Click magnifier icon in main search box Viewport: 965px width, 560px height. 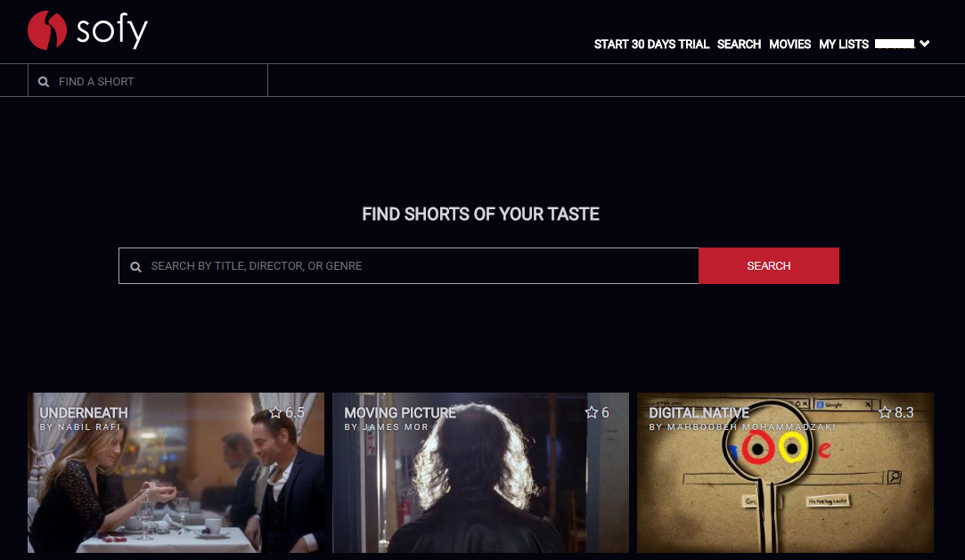(136, 267)
